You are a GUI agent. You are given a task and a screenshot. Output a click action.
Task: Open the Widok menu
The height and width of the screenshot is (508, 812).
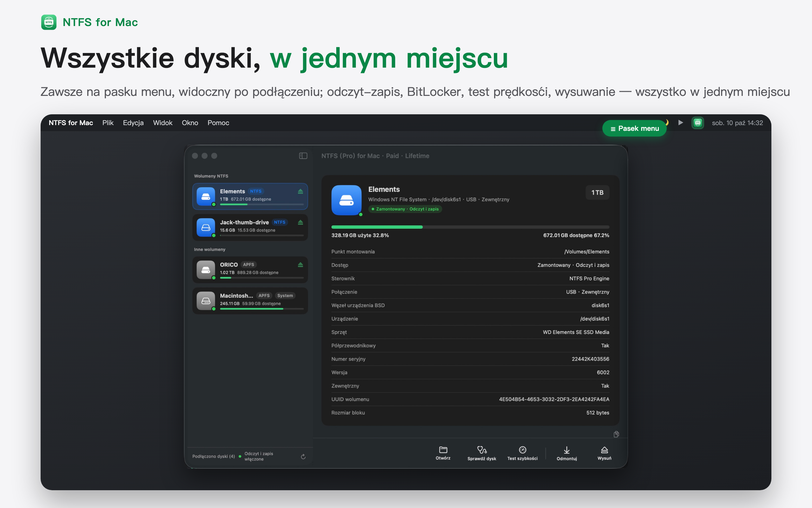[162, 123]
